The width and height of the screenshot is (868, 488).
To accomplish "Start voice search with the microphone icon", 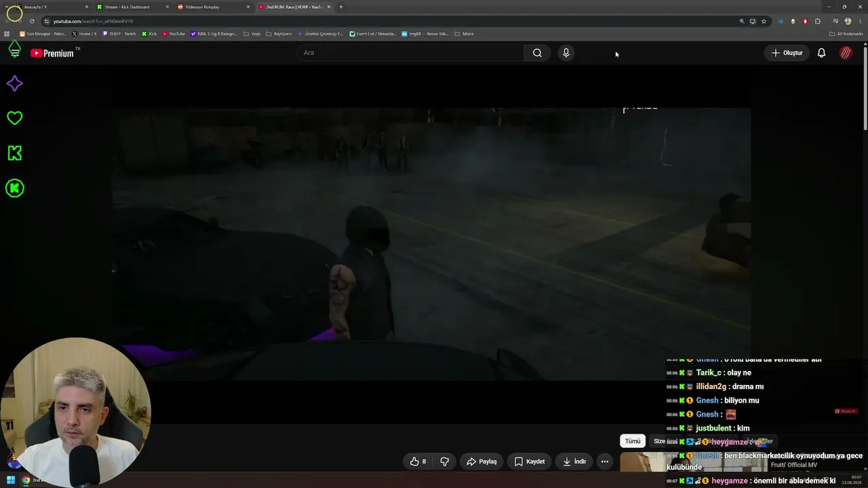I will pyautogui.click(x=566, y=53).
